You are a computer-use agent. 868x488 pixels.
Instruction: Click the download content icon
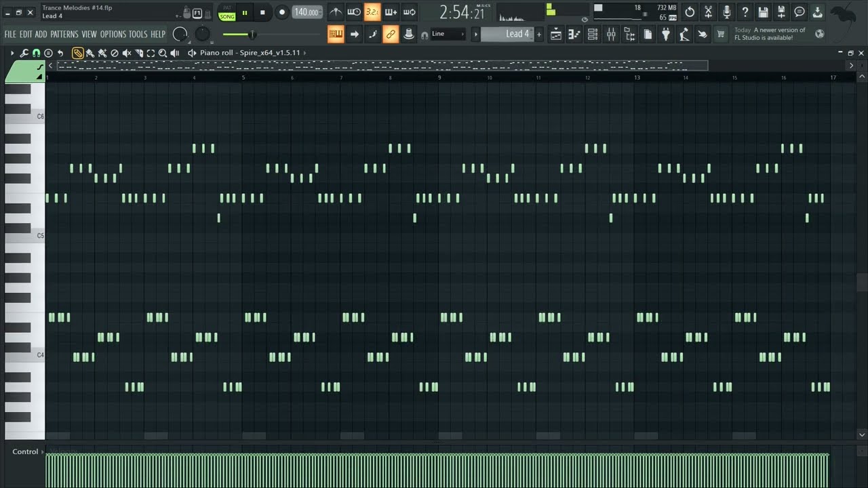[818, 12]
